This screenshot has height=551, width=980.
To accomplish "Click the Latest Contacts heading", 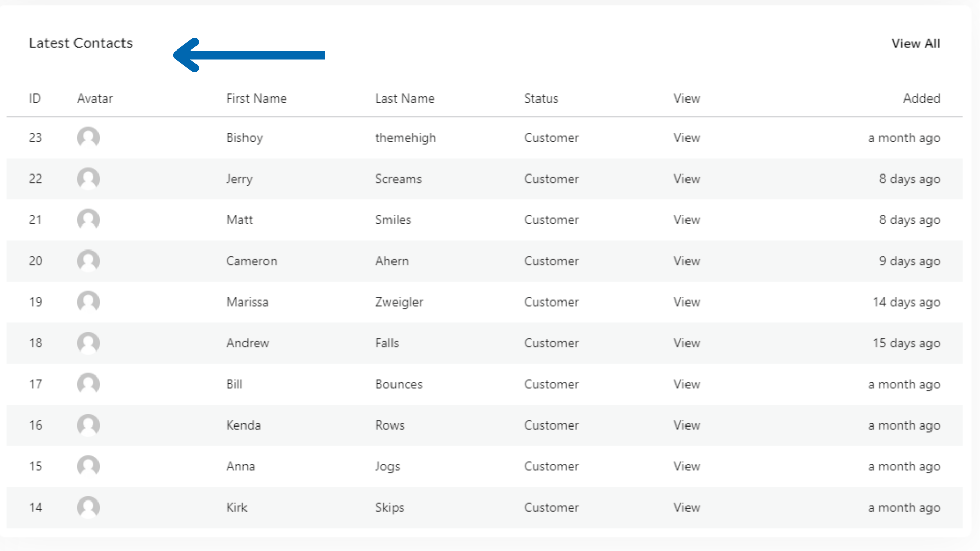I will pyautogui.click(x=81, y=43).
